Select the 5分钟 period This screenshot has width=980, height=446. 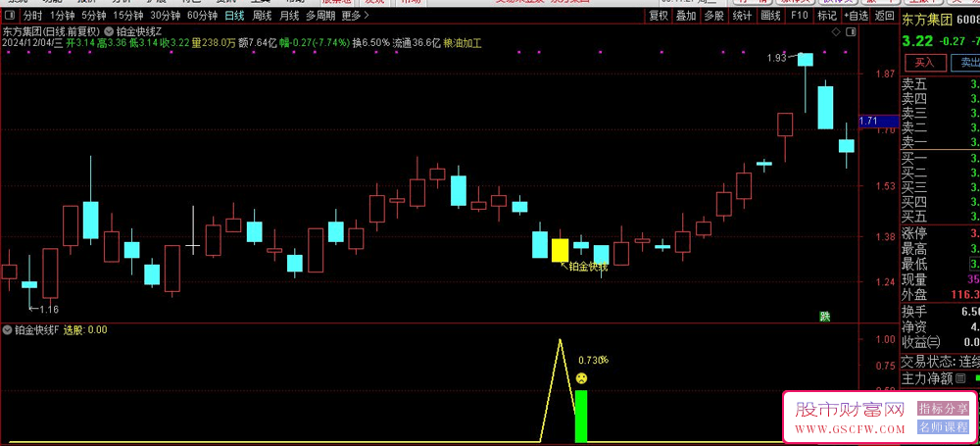(x=94, y=16)
